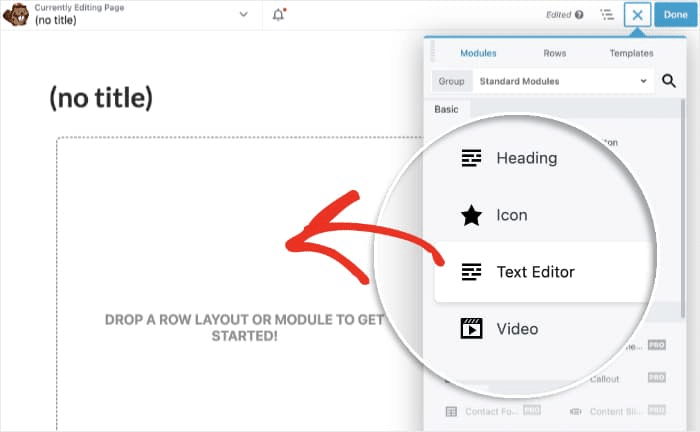Search modules with the magnifier icon
The image size is (700, 432).
pos(669,81)
